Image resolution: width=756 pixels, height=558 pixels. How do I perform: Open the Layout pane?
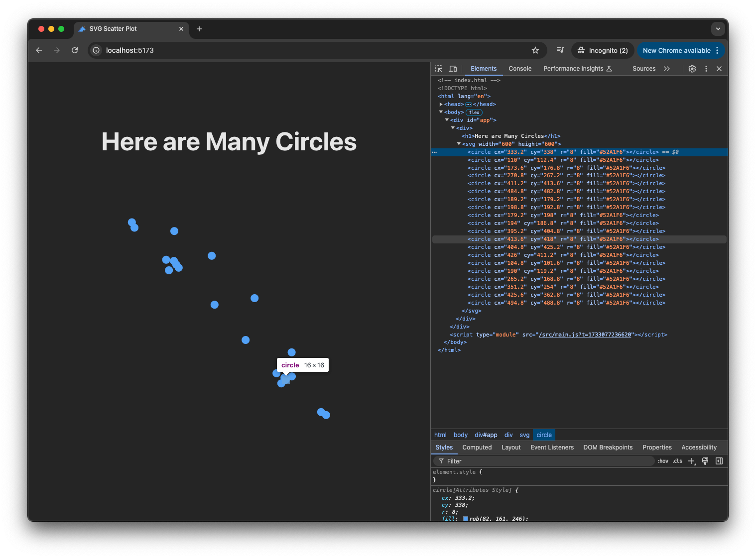pos(511,447)
